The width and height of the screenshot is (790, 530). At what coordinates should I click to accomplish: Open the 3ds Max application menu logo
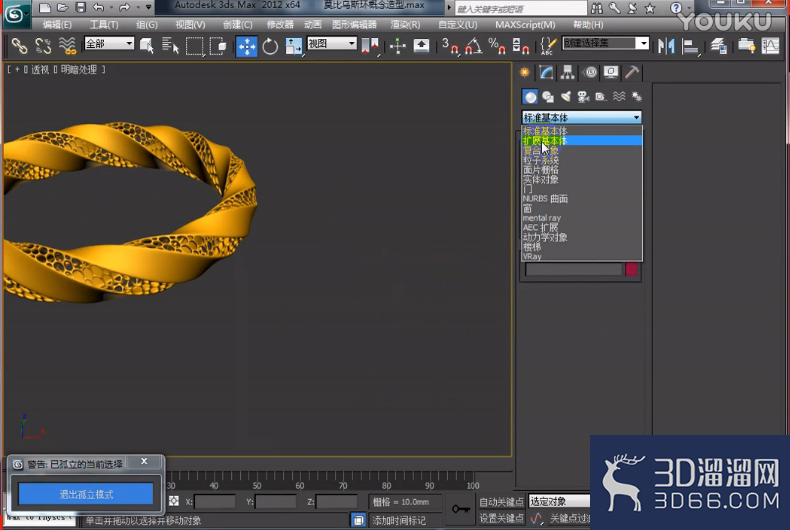coord(15,14)
